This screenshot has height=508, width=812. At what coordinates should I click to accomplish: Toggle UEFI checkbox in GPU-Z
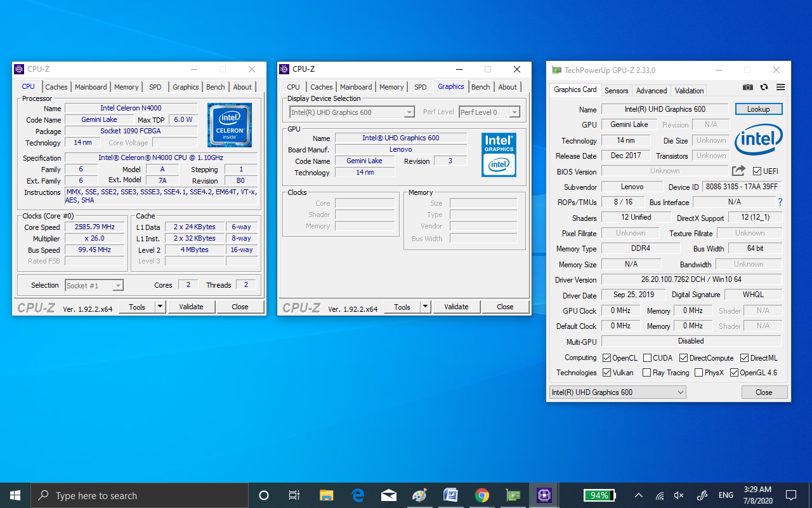pos(757,171)
